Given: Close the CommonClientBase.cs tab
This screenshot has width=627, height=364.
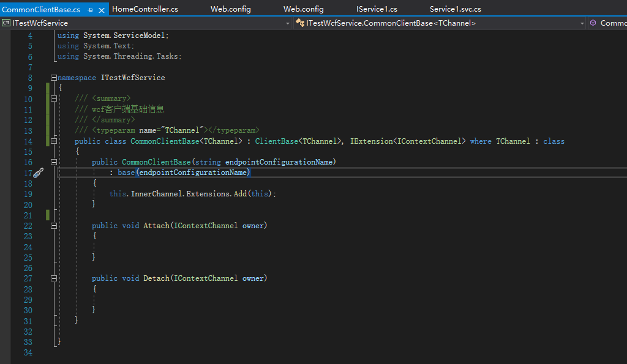Looking at the screenshot, I should click(x=100, y=10).
